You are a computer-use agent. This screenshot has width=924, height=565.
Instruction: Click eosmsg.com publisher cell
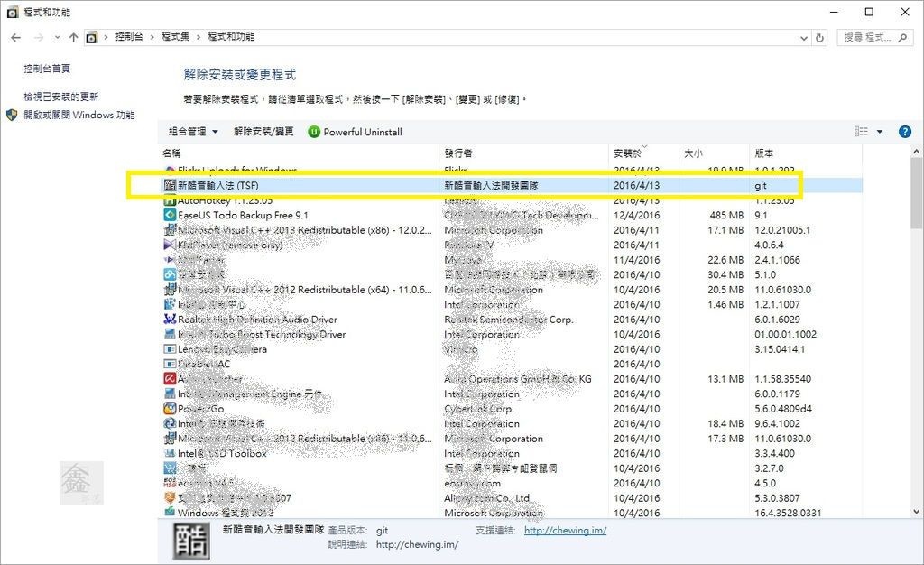click(473, 483)
